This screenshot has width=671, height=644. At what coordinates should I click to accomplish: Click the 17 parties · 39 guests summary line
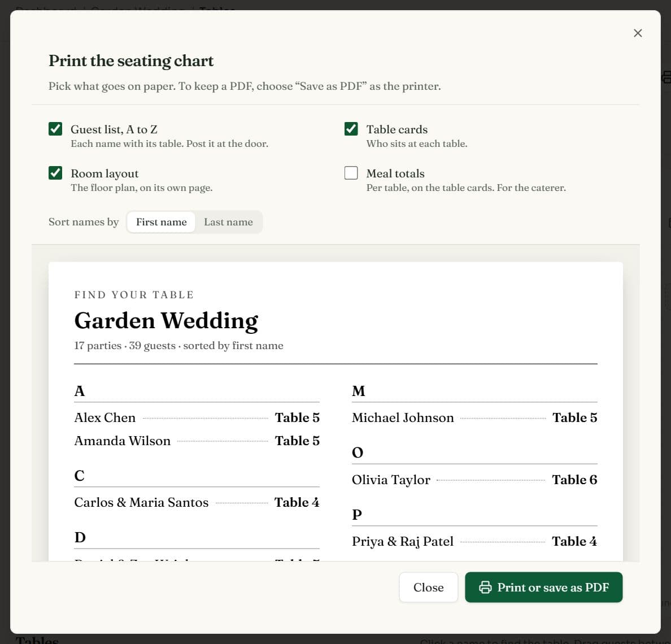(178, 346)
